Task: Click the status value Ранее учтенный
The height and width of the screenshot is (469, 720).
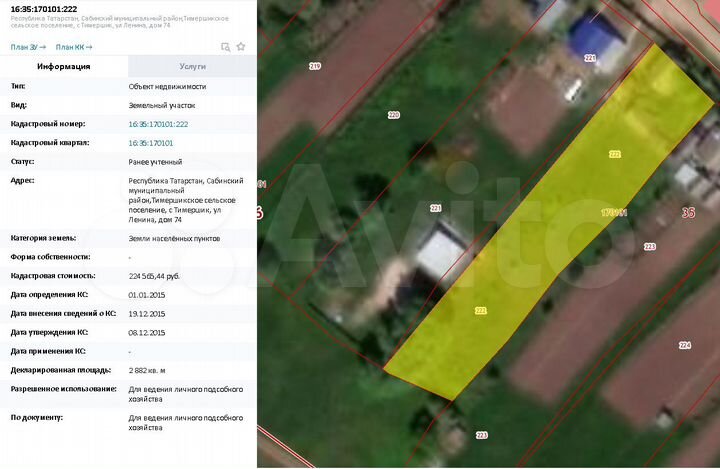Action: [x=155, y=161]
